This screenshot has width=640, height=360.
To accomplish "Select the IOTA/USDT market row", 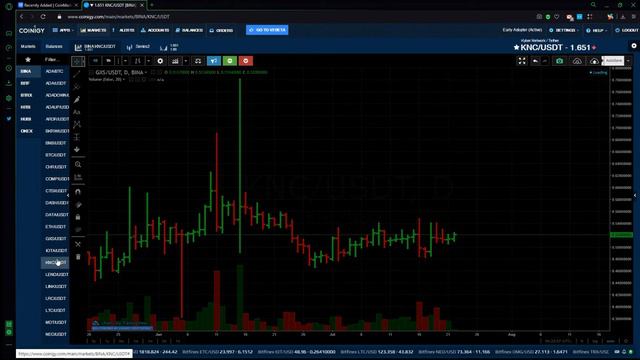I will pos(55,251).
